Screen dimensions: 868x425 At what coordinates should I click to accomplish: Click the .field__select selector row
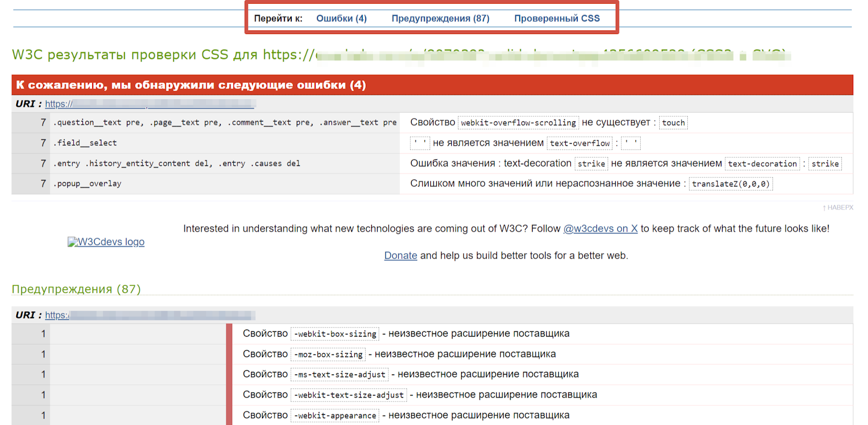pyautogui.click(x=225, y=143)
